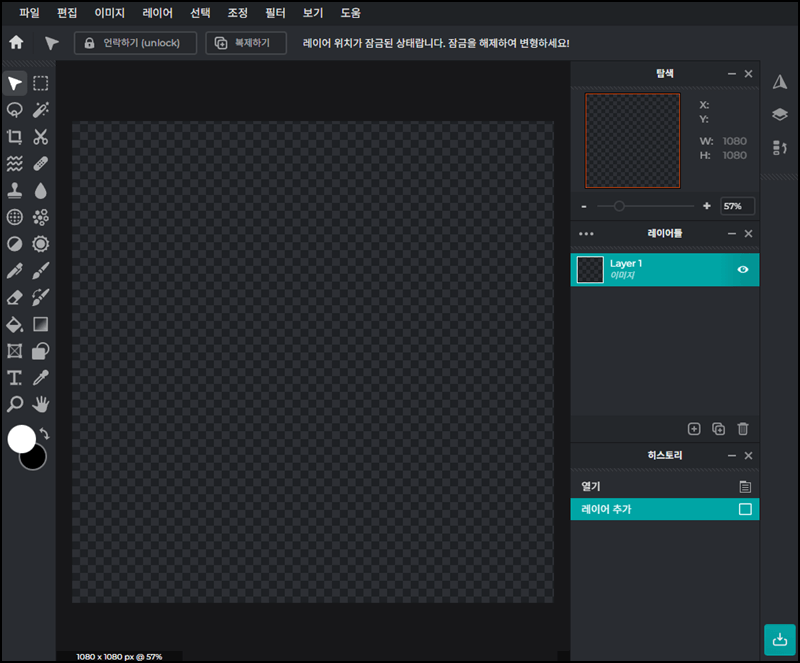Select the Marquee selection tool

41,83
